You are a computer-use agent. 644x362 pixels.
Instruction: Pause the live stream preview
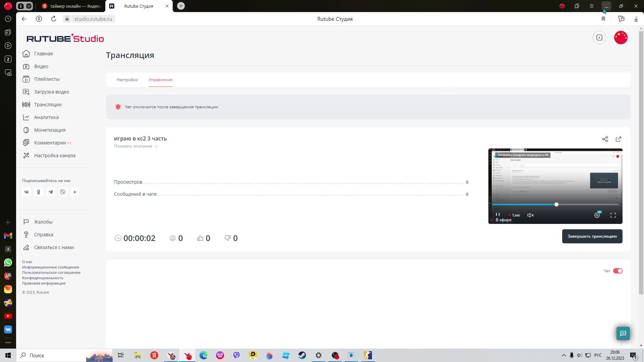point(498,215)
